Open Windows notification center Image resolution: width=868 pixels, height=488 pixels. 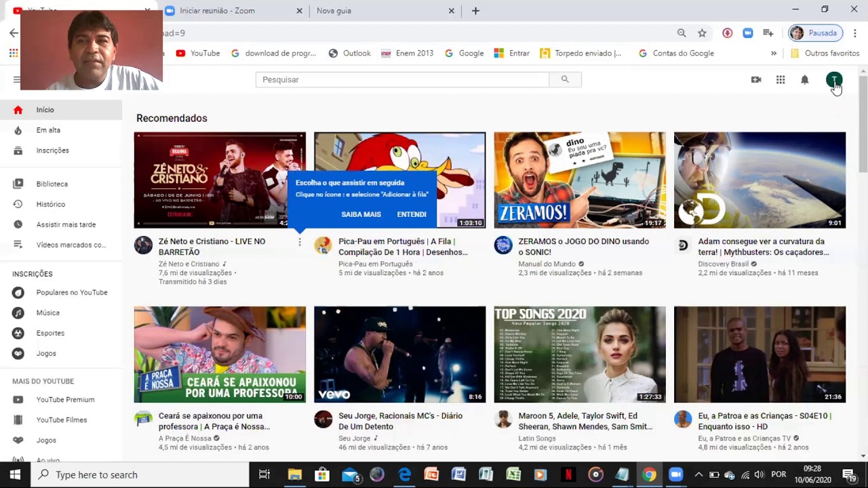[x=848, y=474]
